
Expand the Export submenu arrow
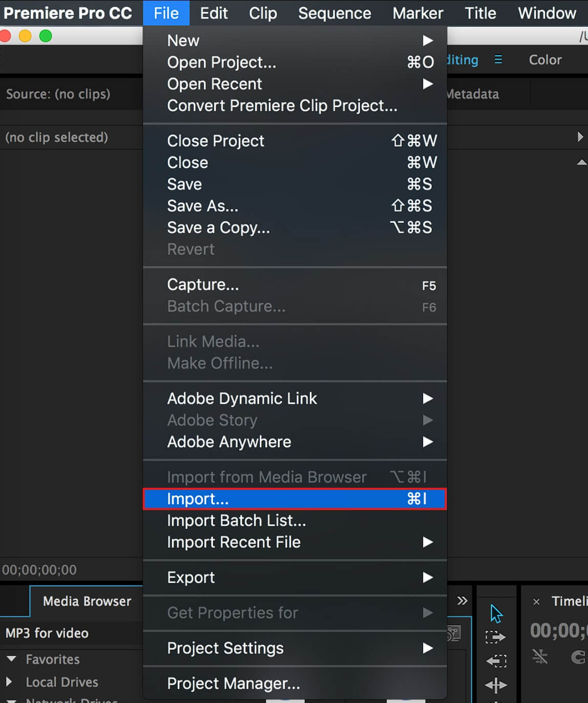point(428,577)
